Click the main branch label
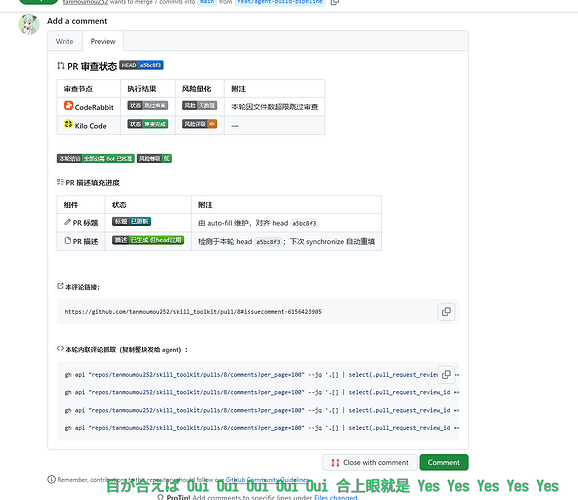The height and width of the screenshot is (500, 578). pos(207,2)
